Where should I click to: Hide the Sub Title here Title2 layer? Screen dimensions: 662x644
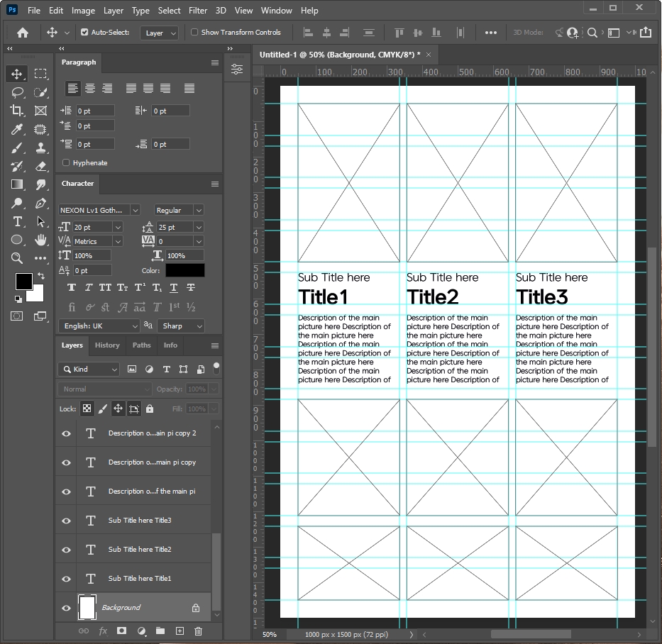(x=66, y=550)
